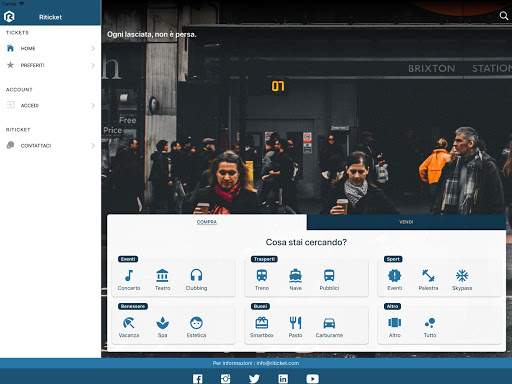Open the Clubbing headphones category

coord(196,275)
